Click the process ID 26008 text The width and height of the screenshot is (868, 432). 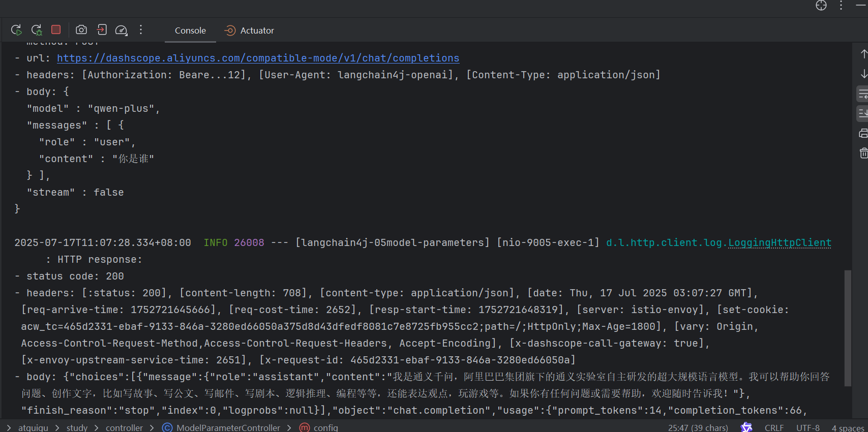(x=249, y=242)
